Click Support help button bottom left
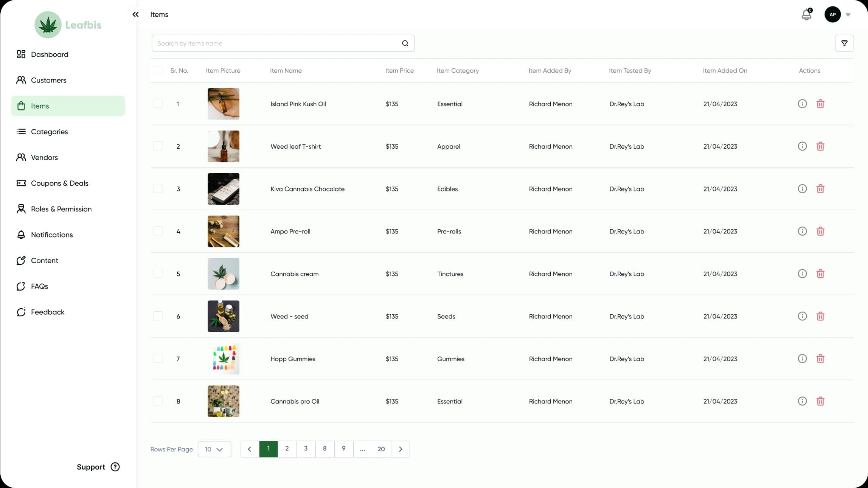Viewport: 868px width, 488px height. tap(115, 466)
